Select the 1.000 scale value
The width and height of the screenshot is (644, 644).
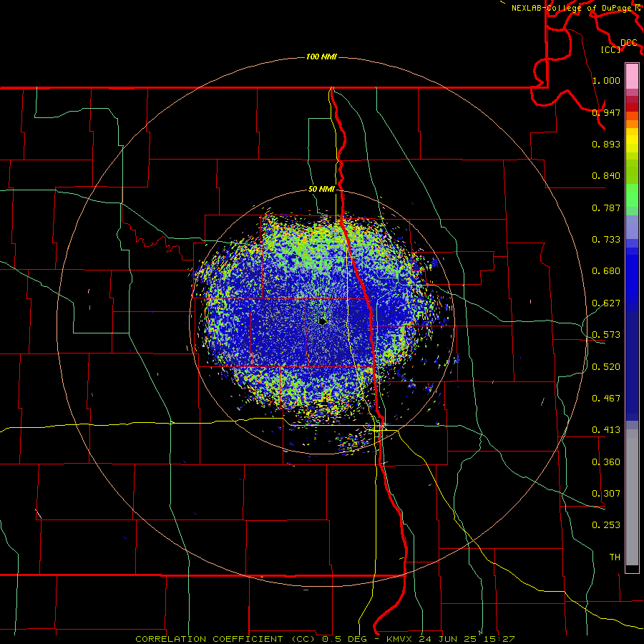pos(606,80)
